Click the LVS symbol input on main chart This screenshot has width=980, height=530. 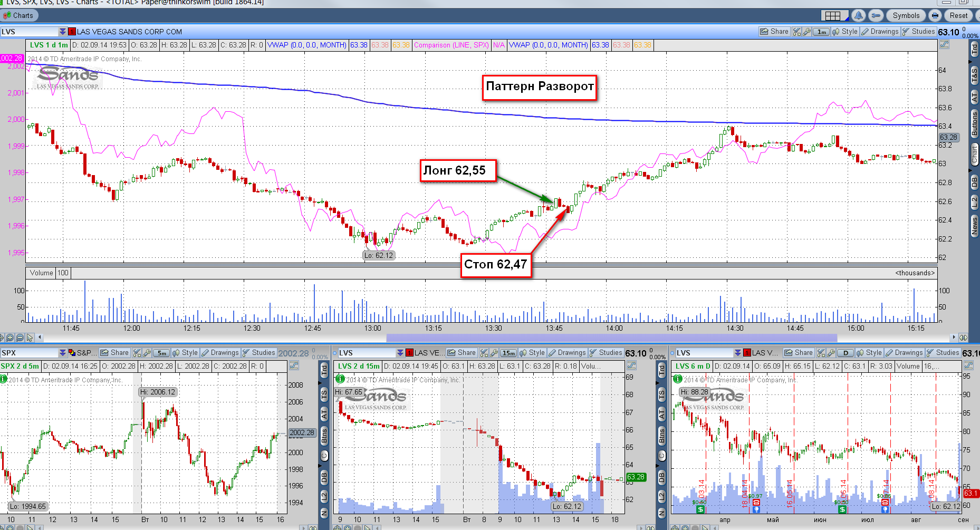pos(30,32)
